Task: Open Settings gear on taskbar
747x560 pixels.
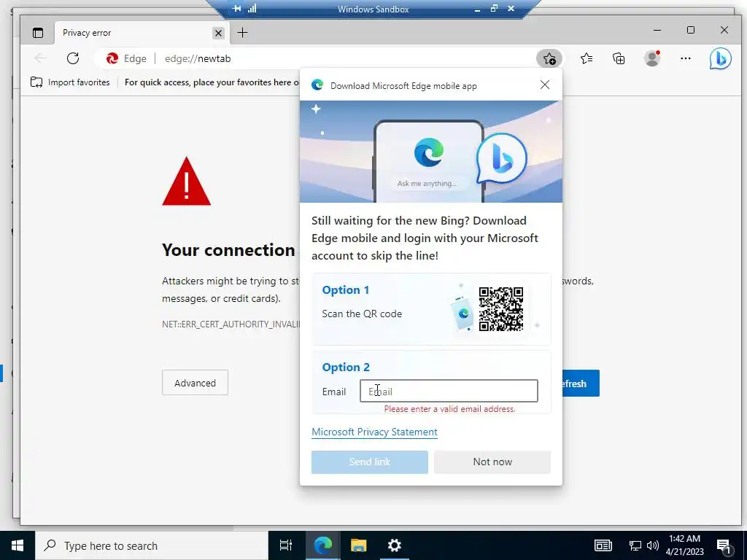Action: point(395,545)
